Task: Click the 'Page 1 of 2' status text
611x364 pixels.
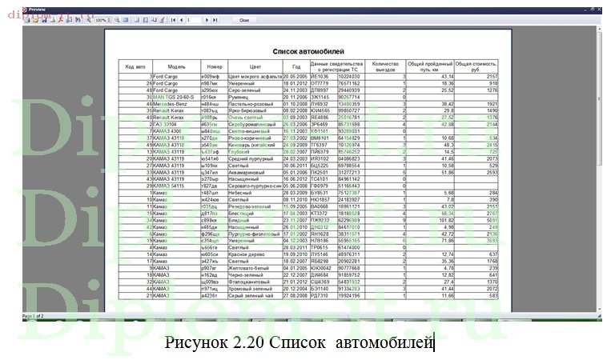Action: pos(33,316)
